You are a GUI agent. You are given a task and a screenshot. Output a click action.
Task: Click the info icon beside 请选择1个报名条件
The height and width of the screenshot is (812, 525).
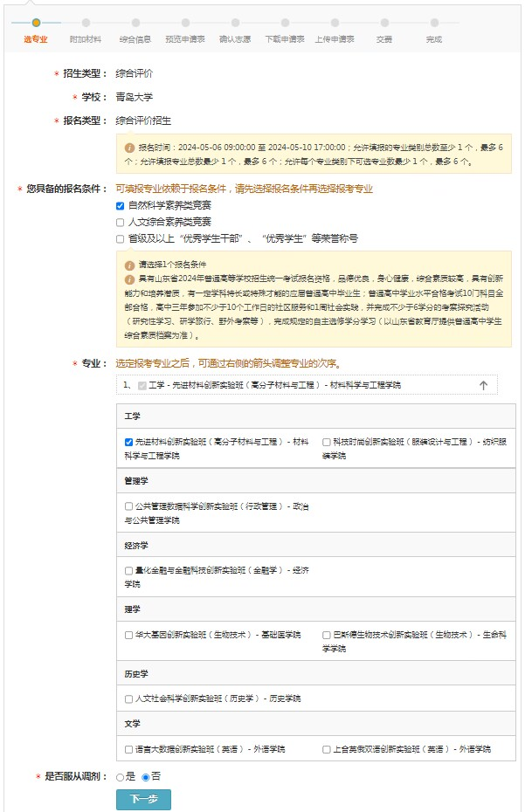tap(129, 265)
